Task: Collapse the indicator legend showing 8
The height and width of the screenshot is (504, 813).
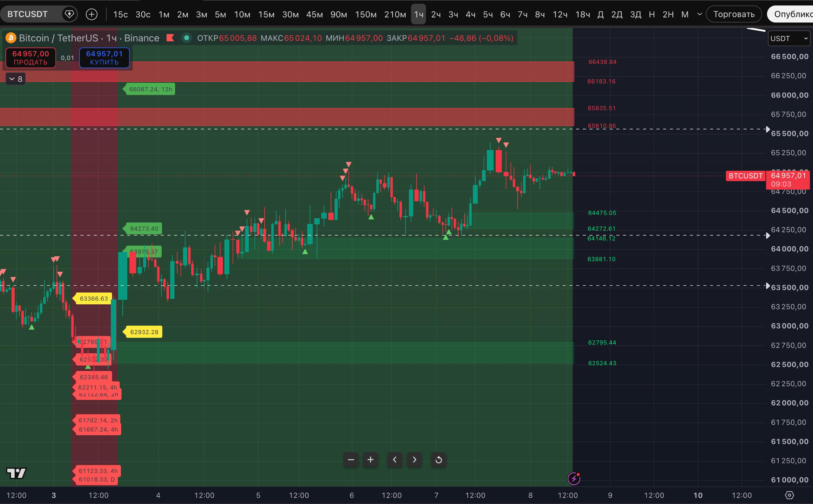Action: click(16, 79)
